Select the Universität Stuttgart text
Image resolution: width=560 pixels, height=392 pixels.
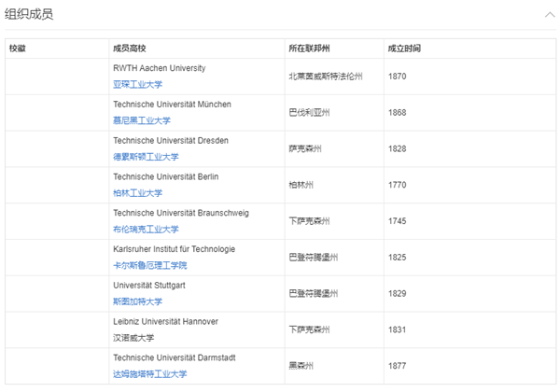tap(149, 286)
